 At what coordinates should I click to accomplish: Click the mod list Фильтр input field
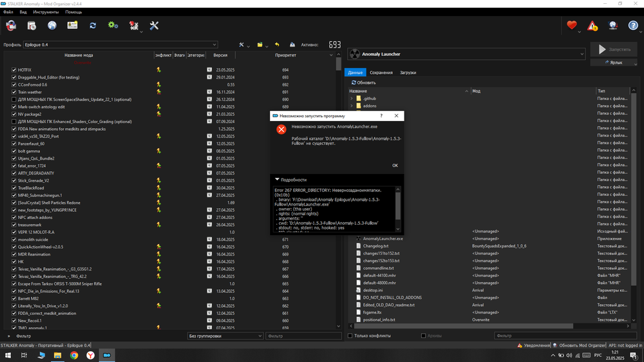coord(303,336)
